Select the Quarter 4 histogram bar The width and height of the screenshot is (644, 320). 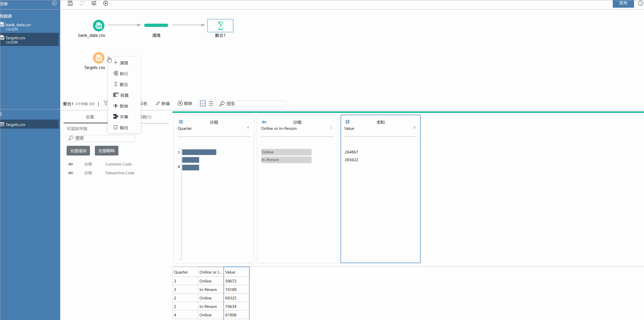pos(191,168)
